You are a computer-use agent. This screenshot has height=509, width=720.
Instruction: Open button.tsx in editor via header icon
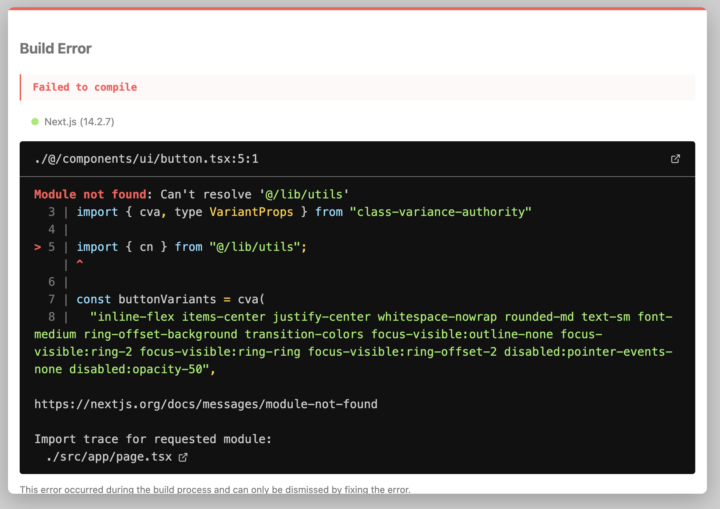[675, 159]
